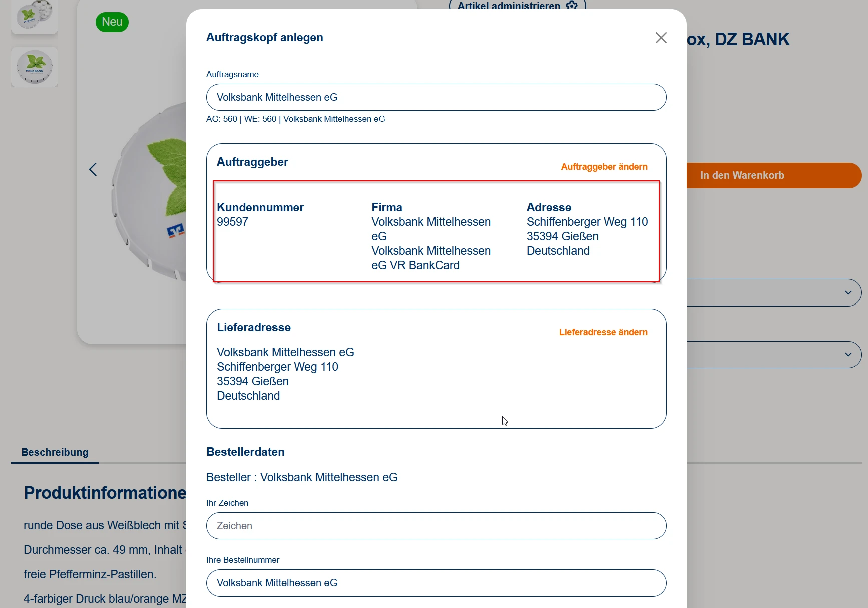Select the first product thumbnail at top
The height and width of the screenshot is (608, 868).
34,15
